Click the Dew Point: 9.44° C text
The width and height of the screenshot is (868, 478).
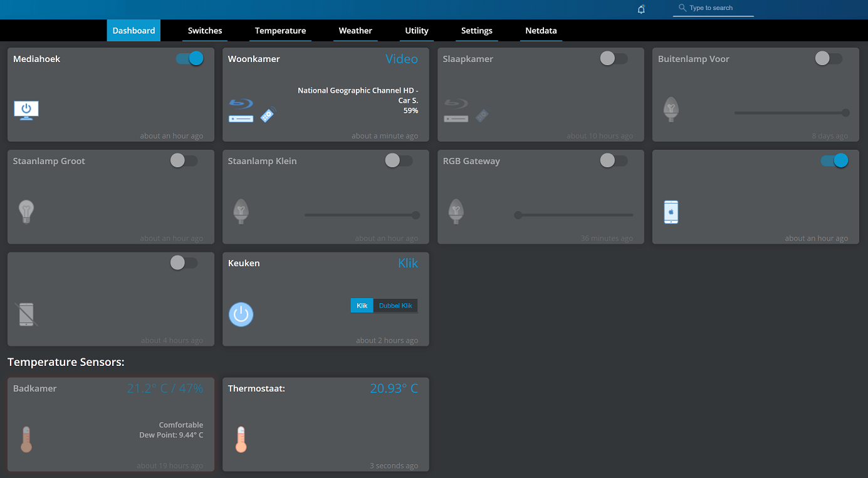[171, 435]
